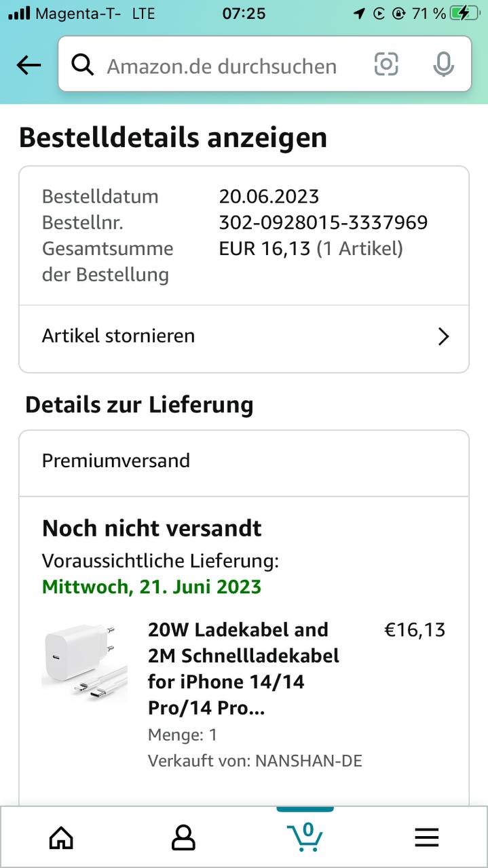Tap the seller name NANSHAN-DE
This screenshot has height=868, width=488.
(308, 761)
